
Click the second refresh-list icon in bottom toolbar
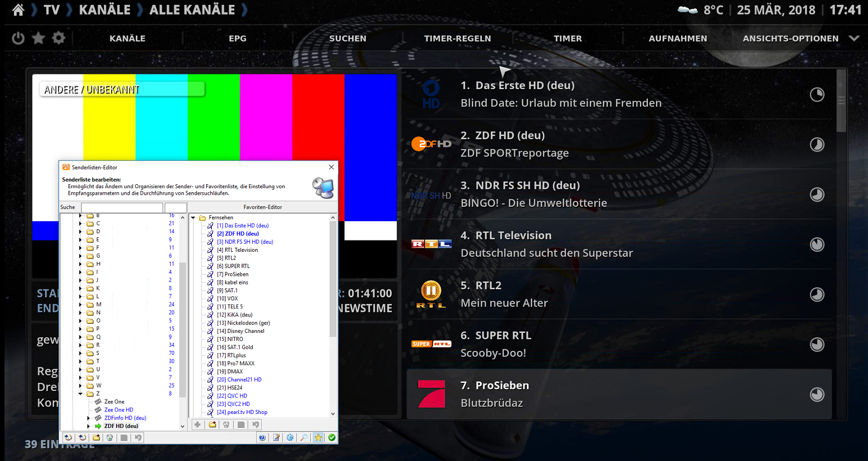[82, 437]
